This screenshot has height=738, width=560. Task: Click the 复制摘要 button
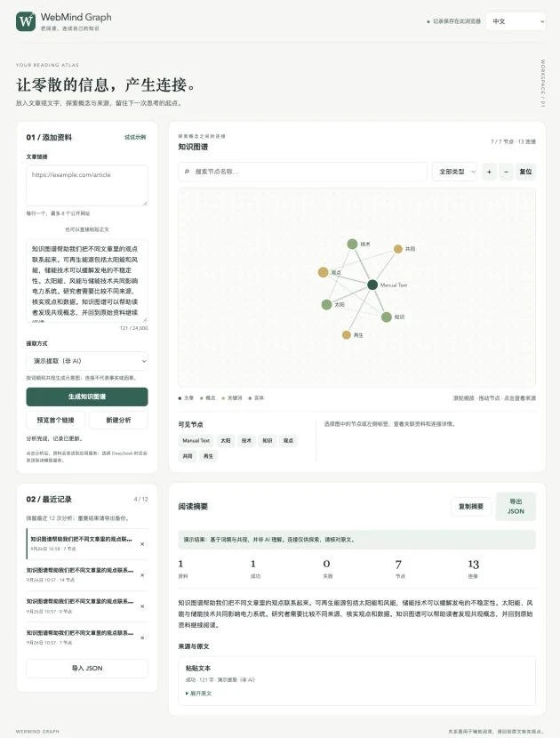tap(471, 507)
